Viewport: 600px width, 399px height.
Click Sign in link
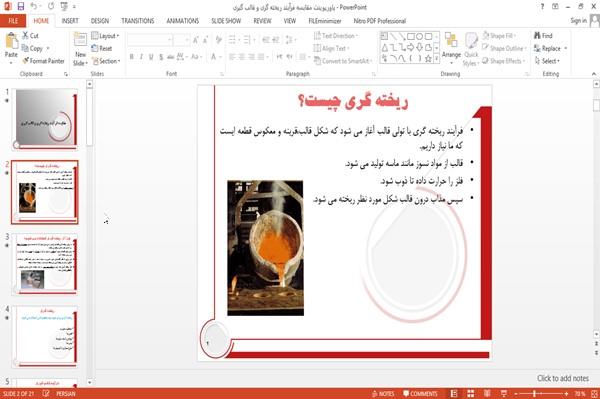[x=578, y=21]
